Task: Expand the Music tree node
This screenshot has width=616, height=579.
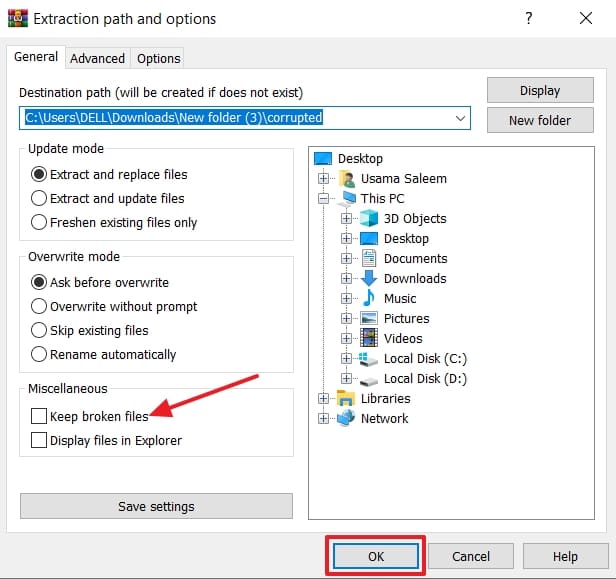Action: coord(346,299)
